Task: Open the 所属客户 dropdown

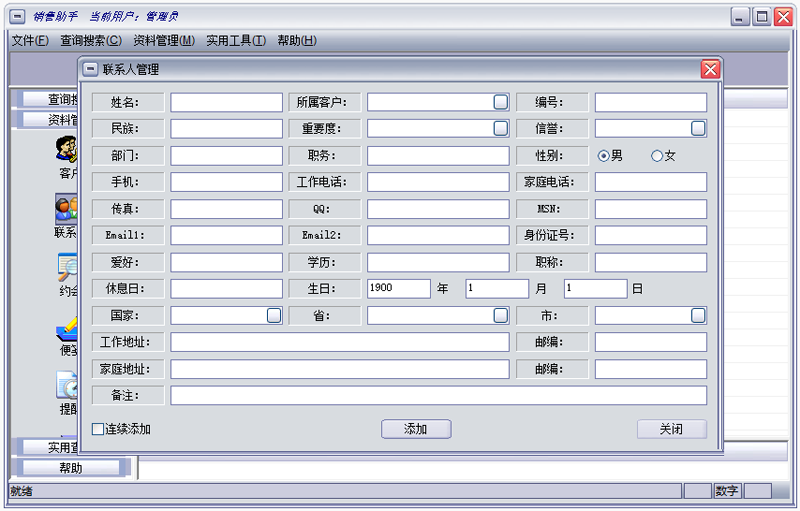Action: [501, 102]
